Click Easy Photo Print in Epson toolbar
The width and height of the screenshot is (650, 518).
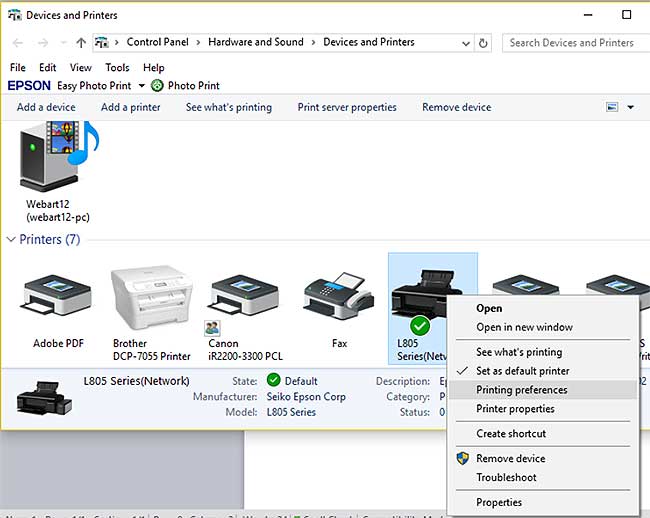click(94, 86)
